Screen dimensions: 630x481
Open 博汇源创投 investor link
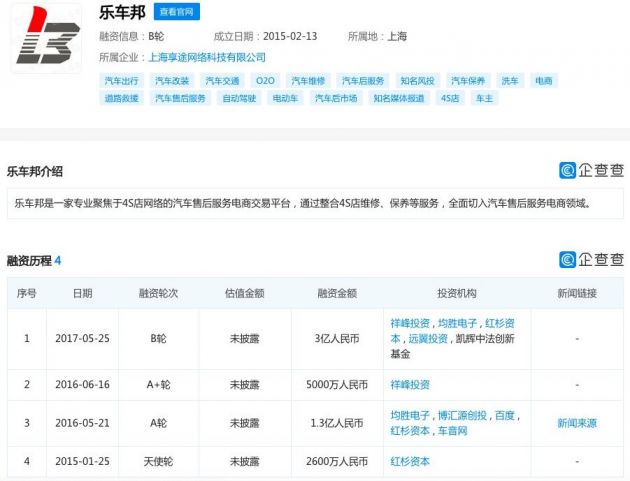tap(462, 415)
